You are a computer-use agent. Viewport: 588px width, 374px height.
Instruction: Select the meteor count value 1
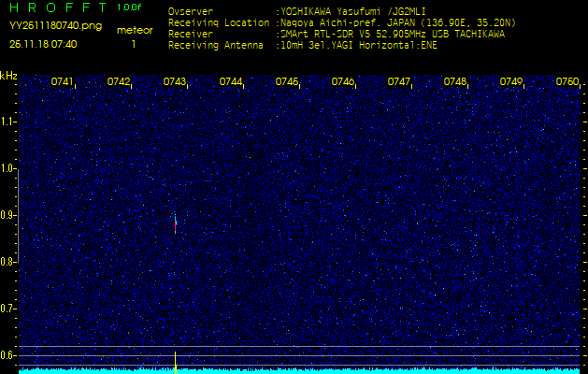point(134,45)
